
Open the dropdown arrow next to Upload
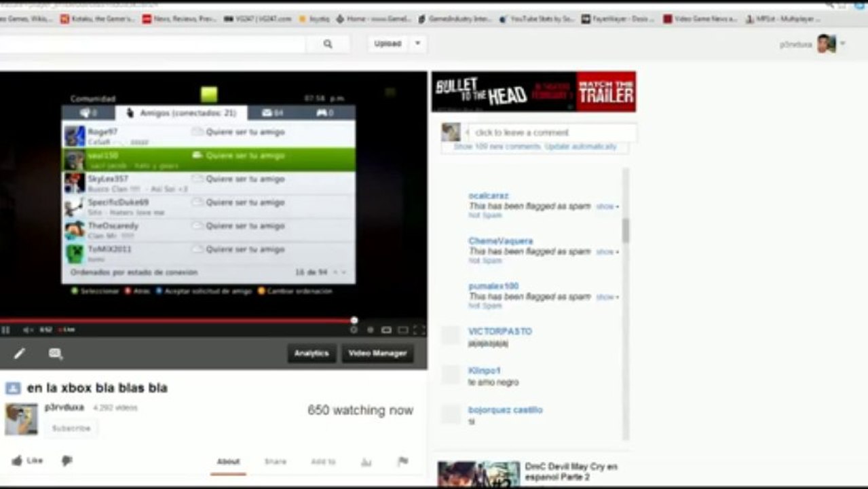tap(417, 43)
